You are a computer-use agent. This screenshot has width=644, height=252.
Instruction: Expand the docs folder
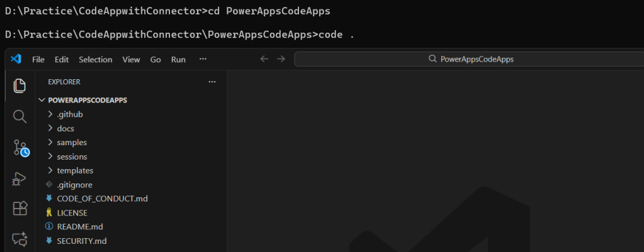point(65,128)
